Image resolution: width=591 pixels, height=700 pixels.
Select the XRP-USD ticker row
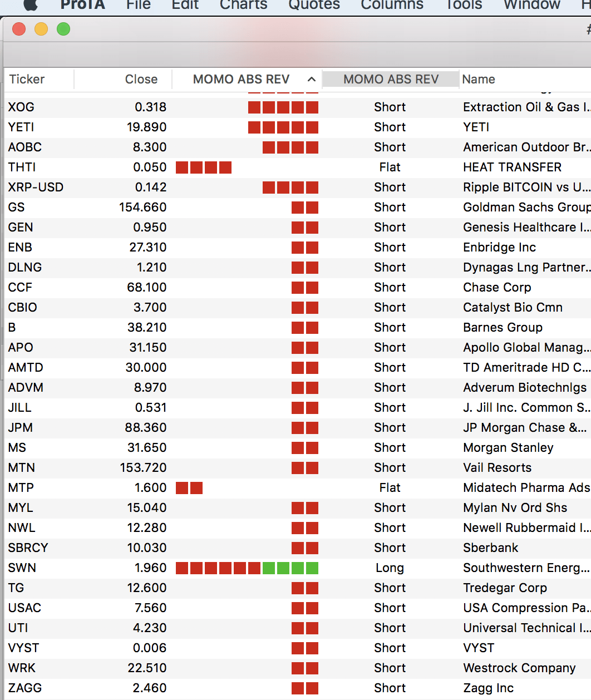point(36,187)
